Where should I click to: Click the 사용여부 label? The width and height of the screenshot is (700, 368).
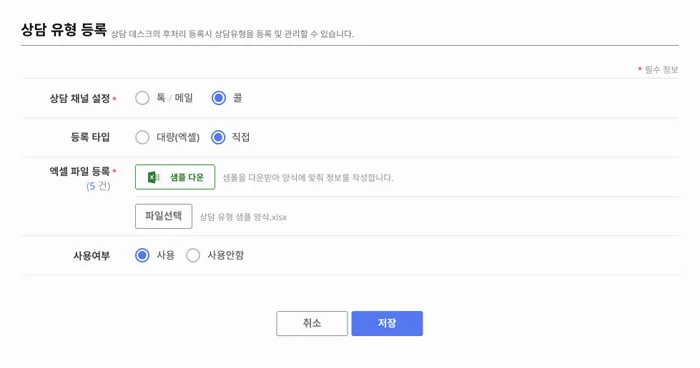92,255
